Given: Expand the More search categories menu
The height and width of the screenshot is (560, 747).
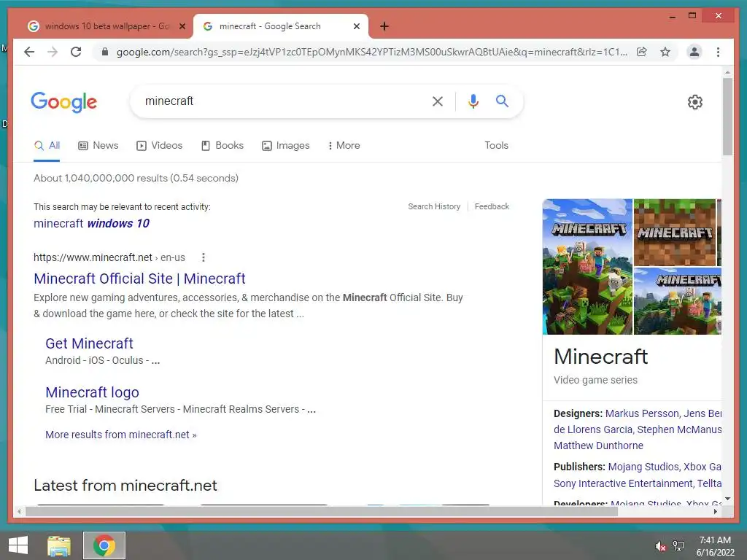Looking at the screenshot, I should pos(344,146).
